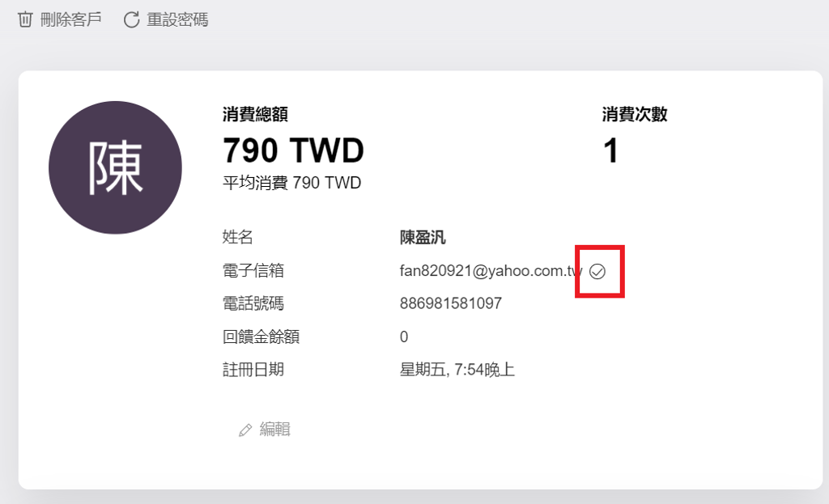Image resolution: width=829 pixels, height=504 pixels.
Task: Click the purple 陳 avatar circle
Action: [x=115, y=167]
